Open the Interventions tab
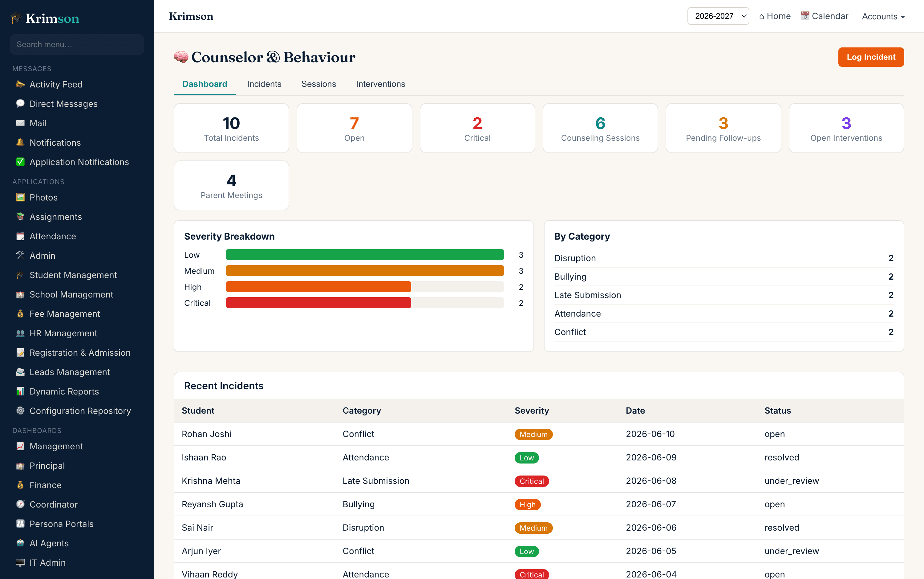This screenshot has height=579, width=924. [380, 84]
